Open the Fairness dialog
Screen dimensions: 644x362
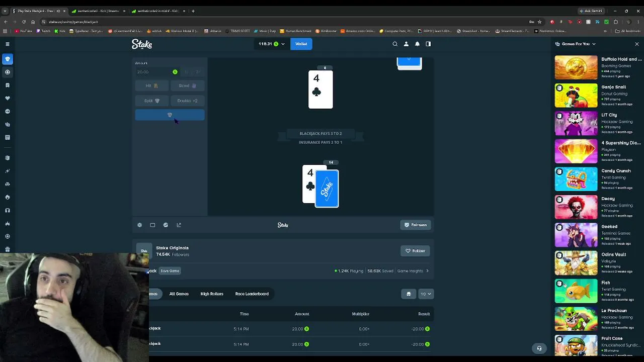coord(416,225)
